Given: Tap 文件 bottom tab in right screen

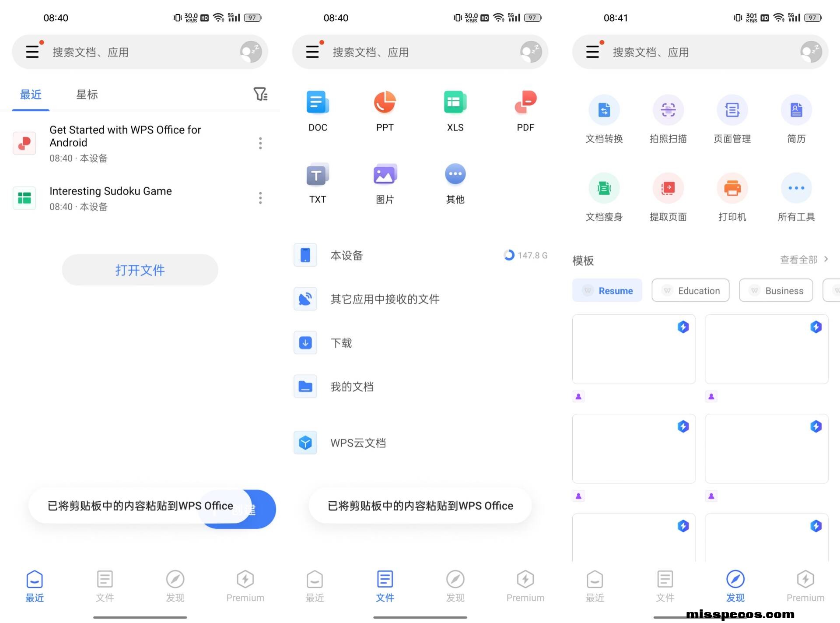Looking at the screenshot, I should click(665, 586).
